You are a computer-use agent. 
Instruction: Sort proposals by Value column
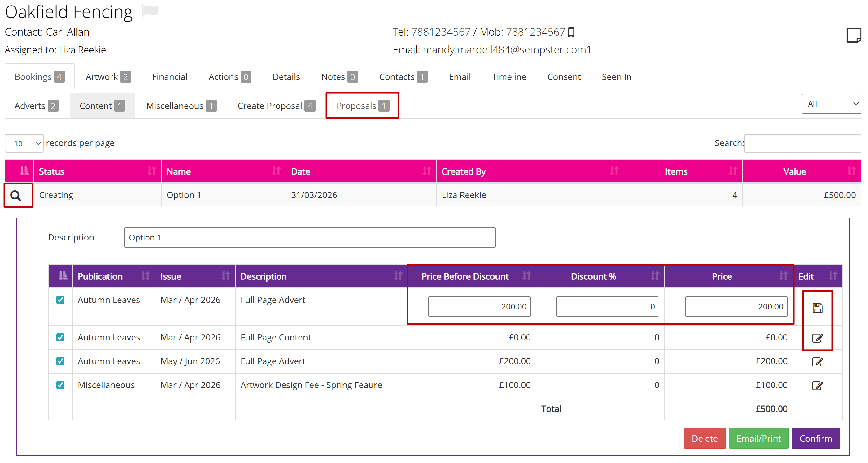pyautogui.click(x=802, y=171)
